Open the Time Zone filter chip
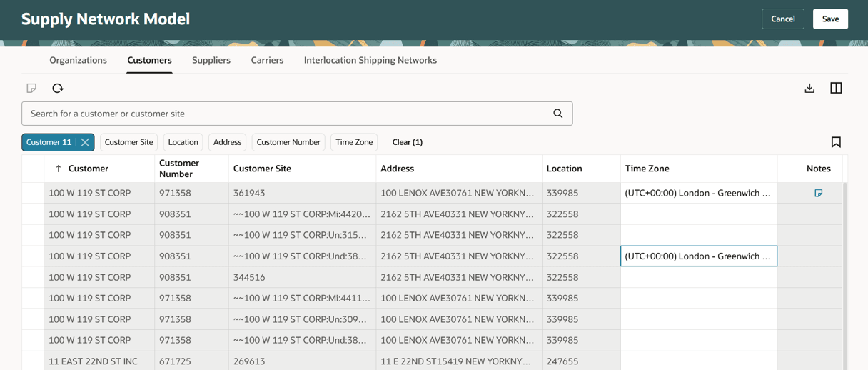Screen dimensions: 868x370 [354, 142]
